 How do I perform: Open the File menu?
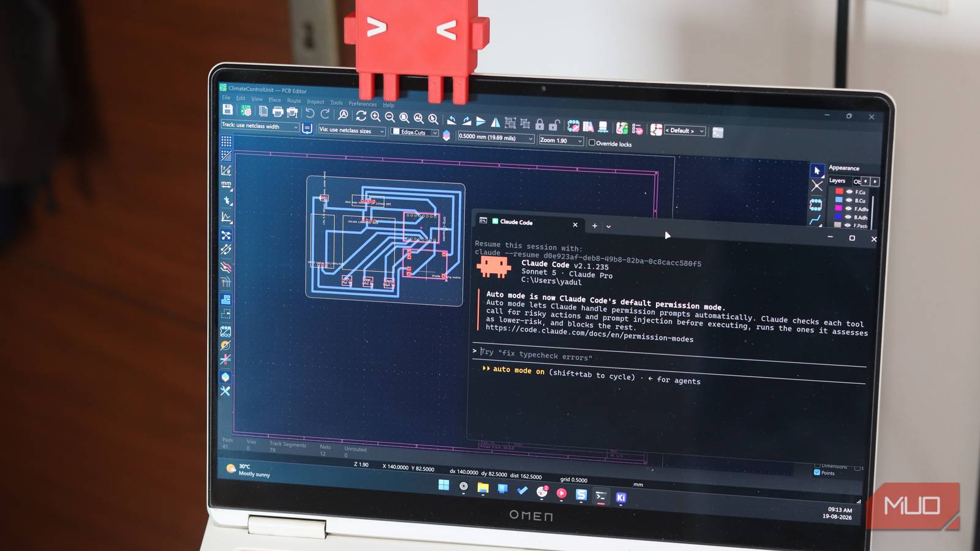click(226, 97)
